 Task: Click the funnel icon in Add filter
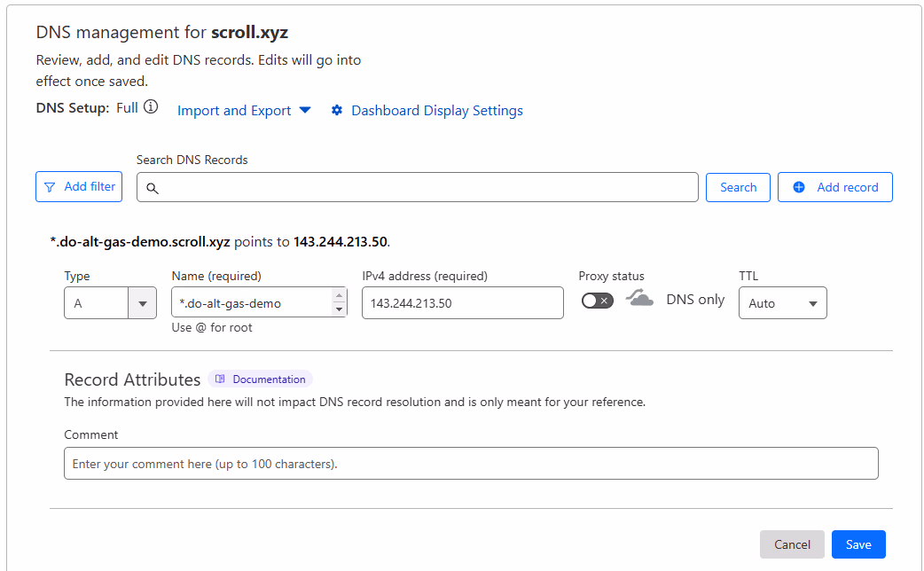pos(50,187)
